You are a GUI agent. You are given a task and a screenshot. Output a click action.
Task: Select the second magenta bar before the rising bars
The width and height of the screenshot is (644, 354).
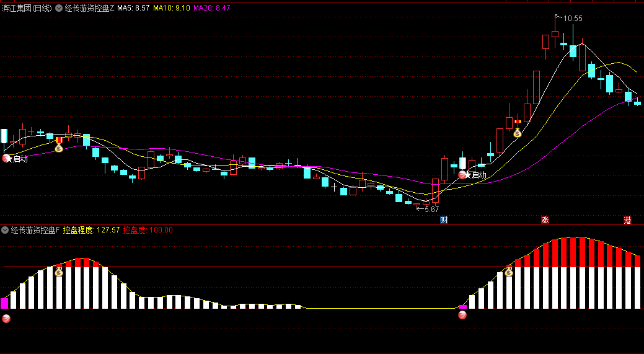point(462,307)
